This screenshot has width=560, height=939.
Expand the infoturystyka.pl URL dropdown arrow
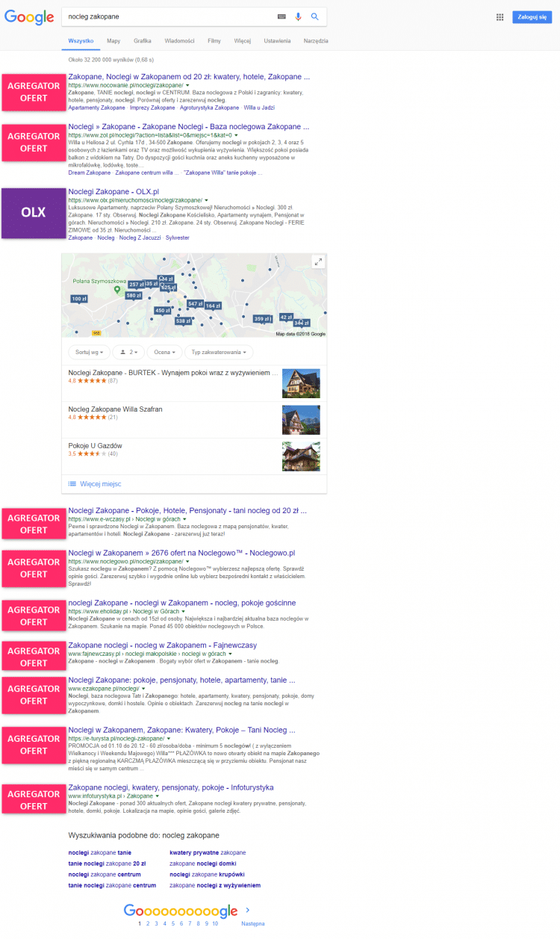[x=157, y=797]
